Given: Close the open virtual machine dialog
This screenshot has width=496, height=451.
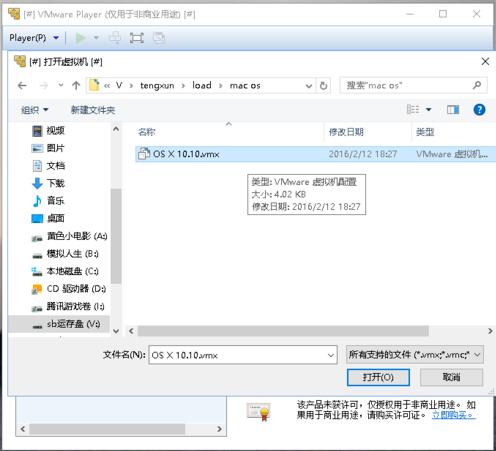Looking at the screenshot, I should point(485,61).
